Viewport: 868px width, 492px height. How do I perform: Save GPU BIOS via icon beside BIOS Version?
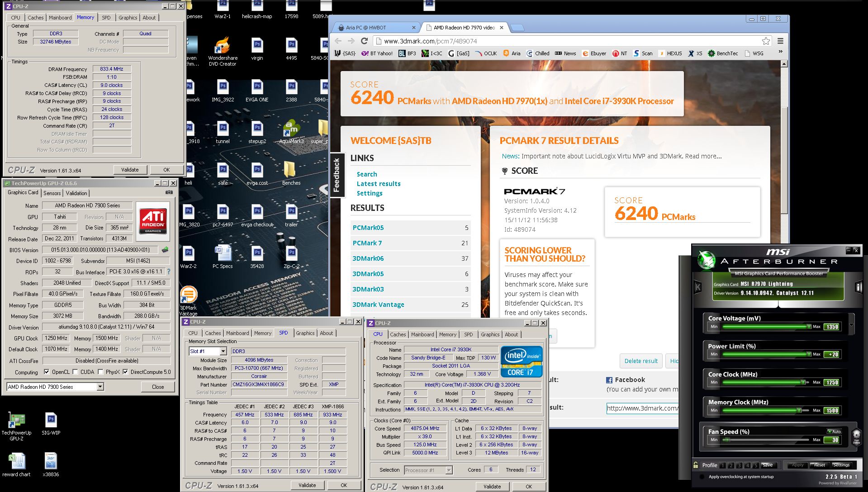pos(165,249)
